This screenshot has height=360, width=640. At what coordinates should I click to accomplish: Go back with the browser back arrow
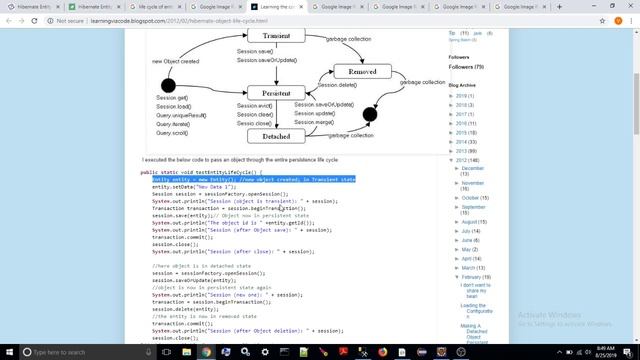9,21
